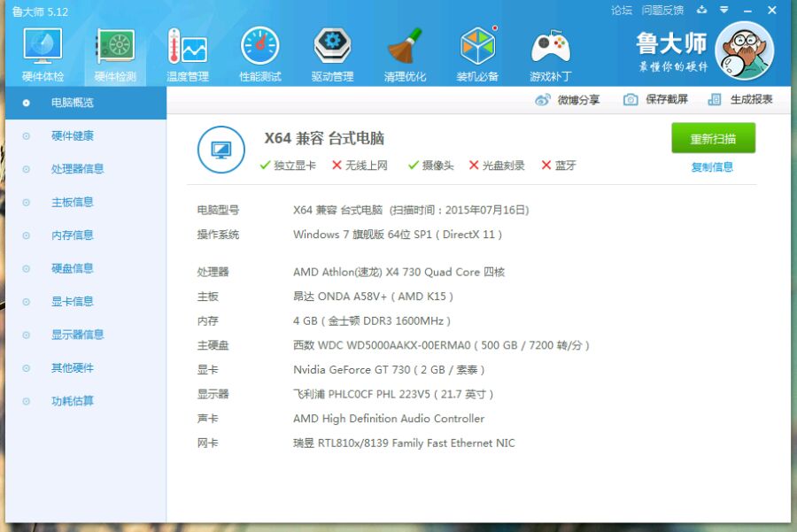This screenshot has height=532, width=797.
Task: Open 清理优化 cleanup broom icon
Action: 405,46
